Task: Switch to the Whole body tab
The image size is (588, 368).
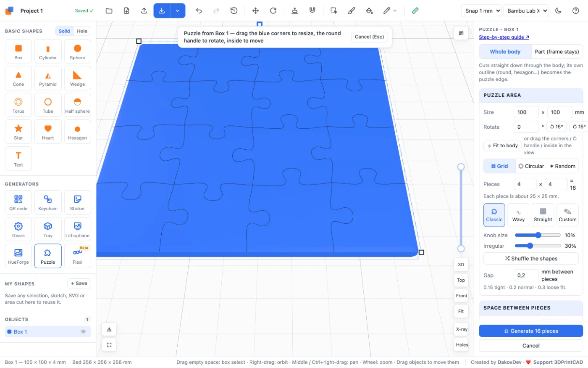Action: pyautogui.click(x=505, y=52)
